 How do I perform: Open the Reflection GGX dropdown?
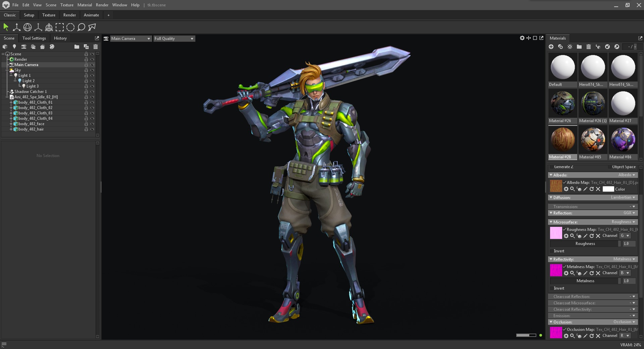pyautogui.click(x=630, y=213)
